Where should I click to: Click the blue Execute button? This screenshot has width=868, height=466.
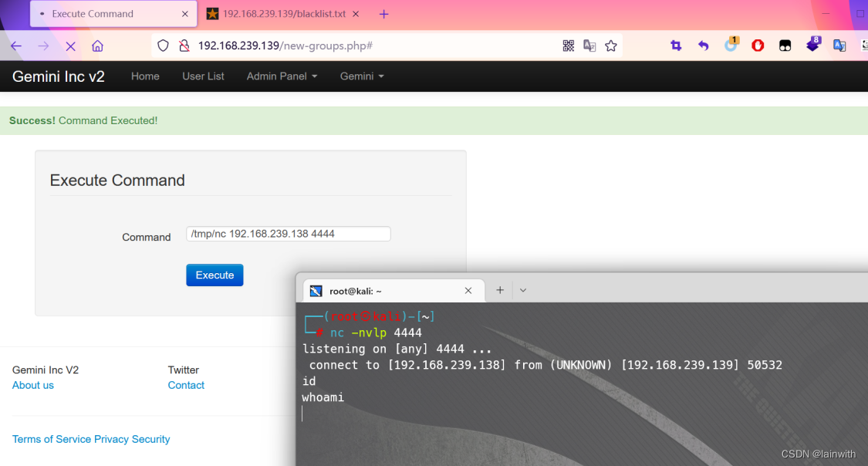click(x=214, y=275)
